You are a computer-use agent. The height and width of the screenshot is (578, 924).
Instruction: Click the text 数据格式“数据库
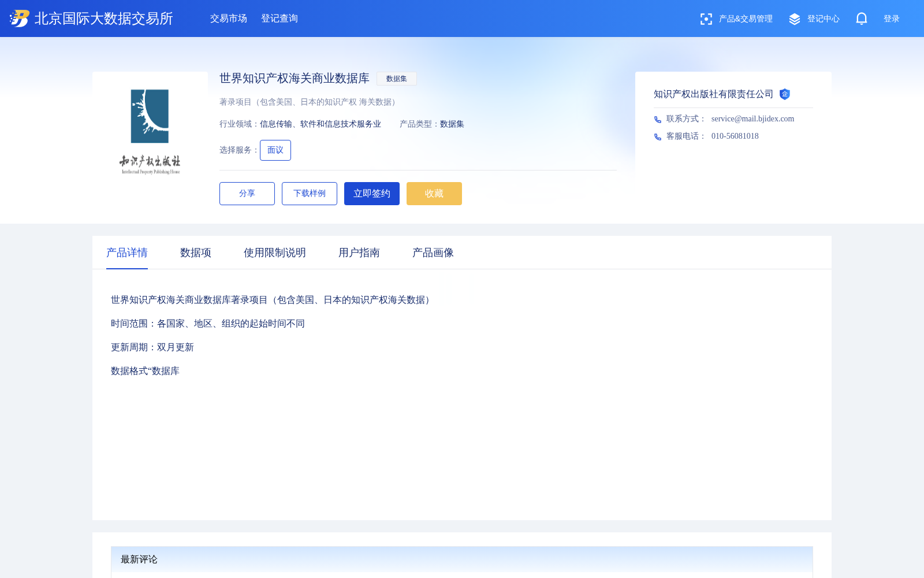(x=145, y=371)
